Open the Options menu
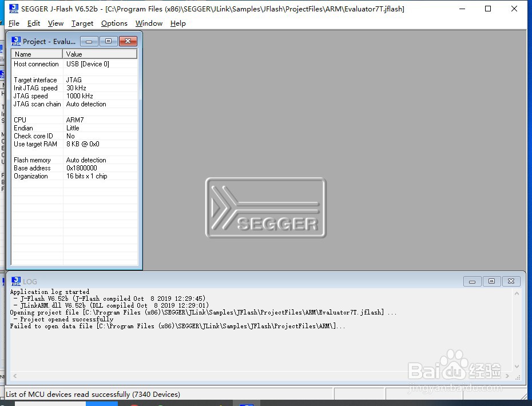Viewport: 532px width, 406px height. pos(114,23)
